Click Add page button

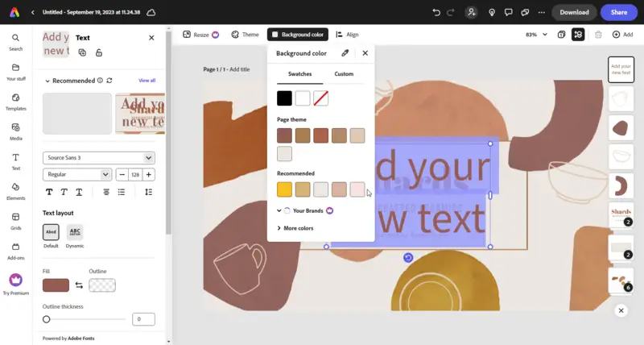tap(622, 35)
